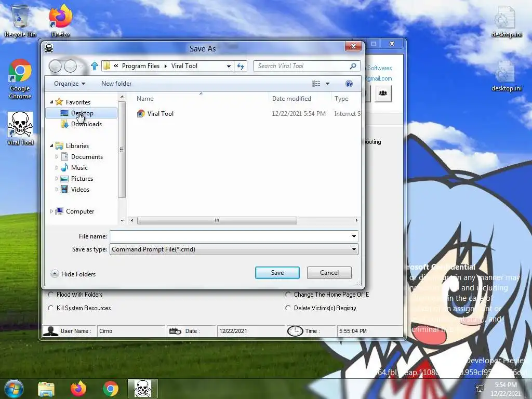
Task: Click the search magnifier icon
Action: (x=353, y=66)
